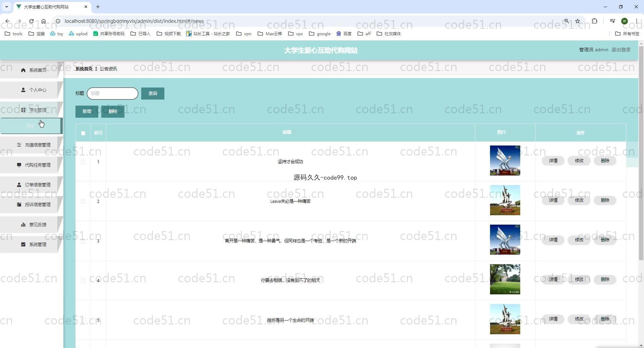Image resolution: width=644 pixels, height=348 pixels.
Task: Open the tools bookmark folder
Action: [x=13, y=34]
